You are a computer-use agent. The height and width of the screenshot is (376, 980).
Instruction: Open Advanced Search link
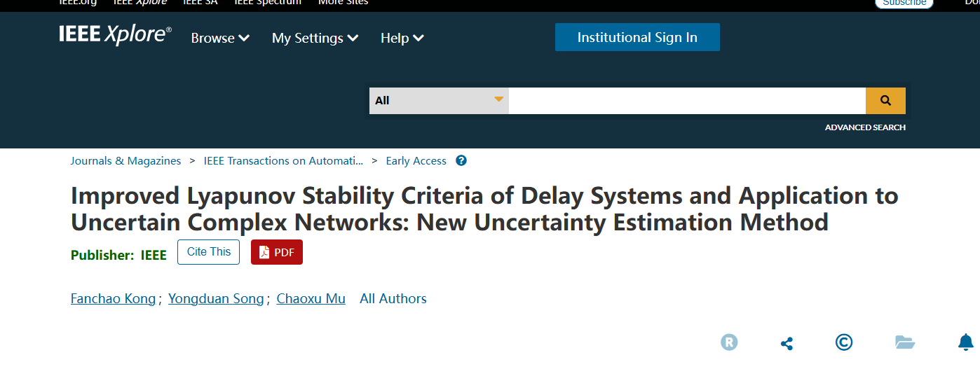(x=865, y=127)
